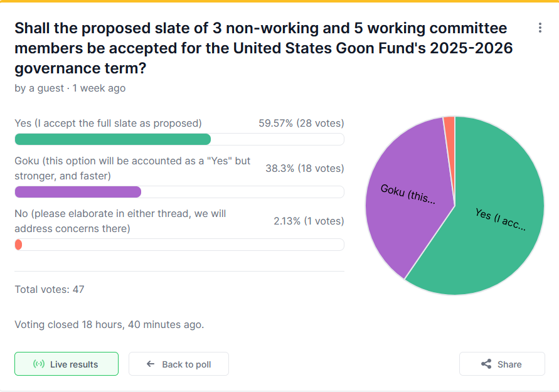559x392 pixels.
Task: Open the three-dot poll options menu
Action: 540,28
